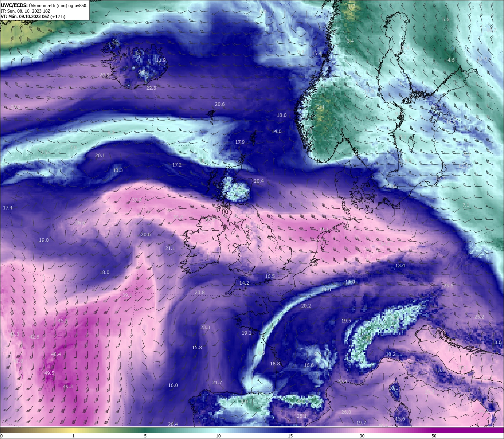Click the '1' tick label on the color scale
Image resolution: width=504 pixels, height=439 pixels.
(x=74, y=436)
